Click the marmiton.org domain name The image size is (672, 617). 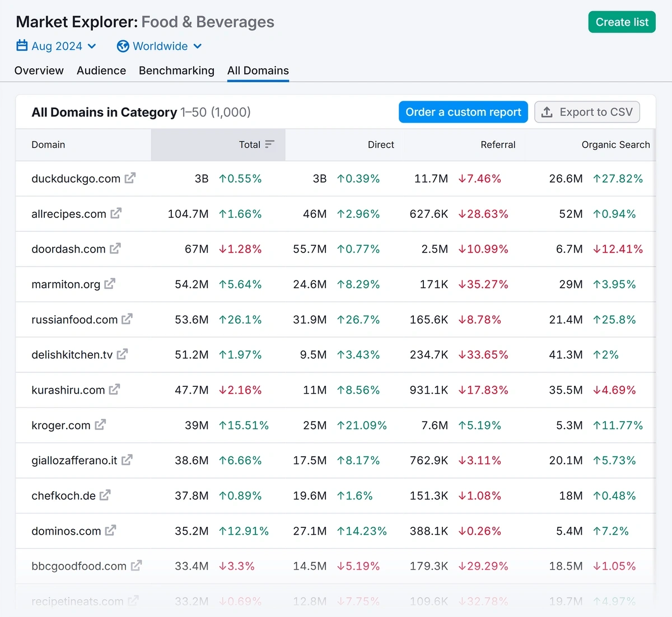point(66,284)
